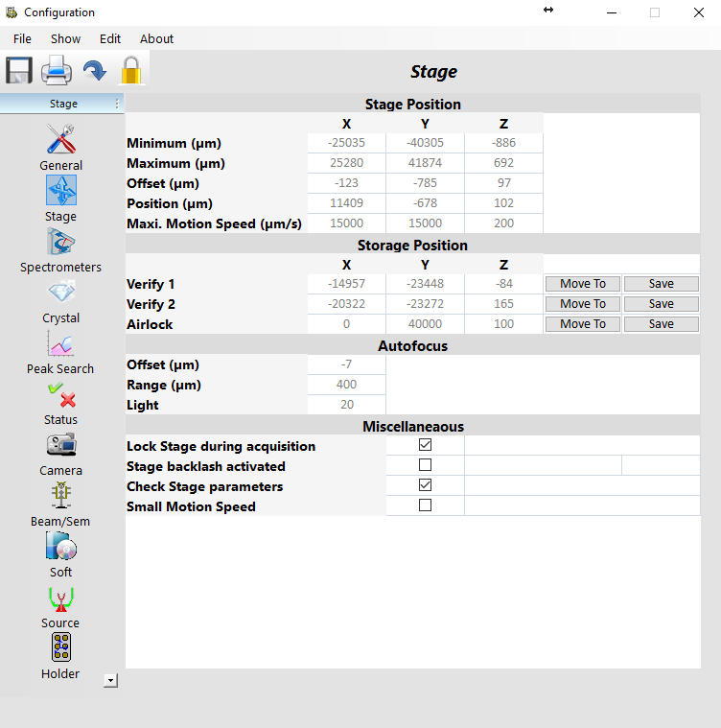Open the Edit menu
The image size is (721, 728).
click(x=110, y=38)
